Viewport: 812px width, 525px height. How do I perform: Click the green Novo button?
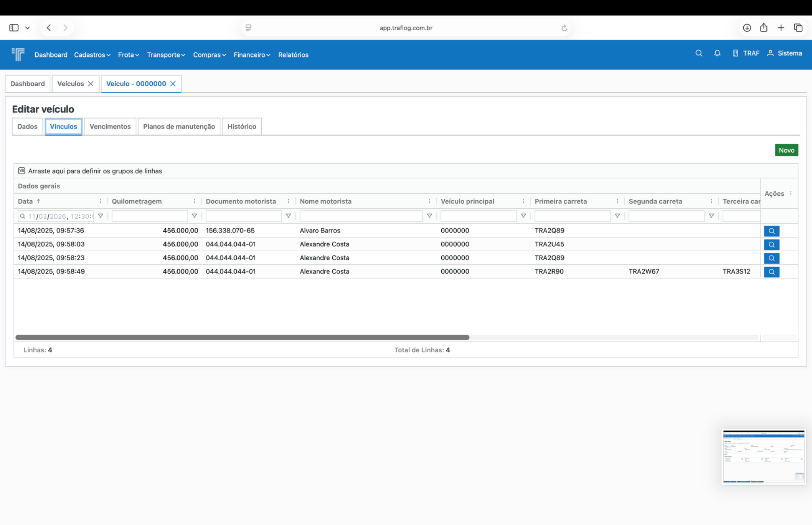click(x=786, y=150)
